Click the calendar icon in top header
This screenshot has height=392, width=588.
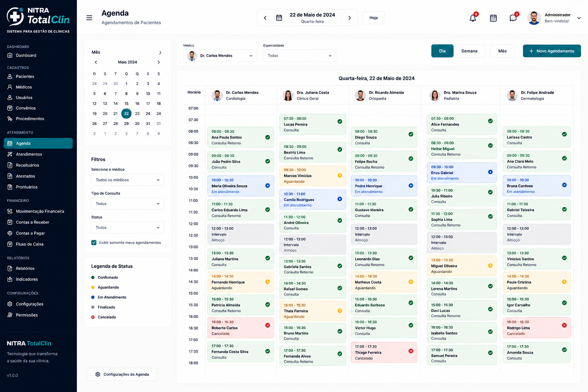tap(493, 18)
